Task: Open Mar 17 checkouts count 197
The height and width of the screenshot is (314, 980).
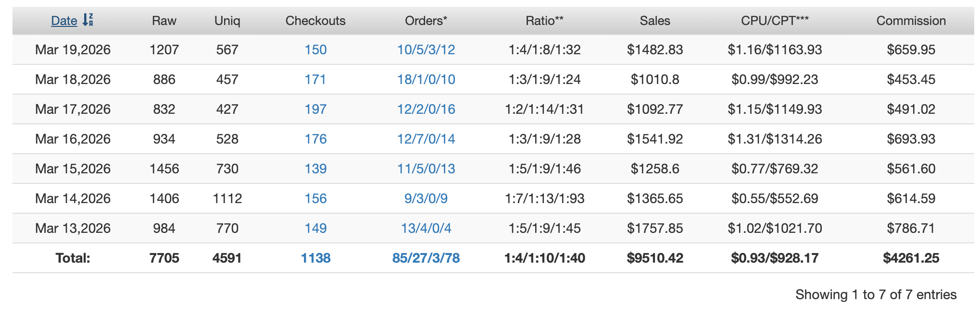Action: click(x=315, y=109)
